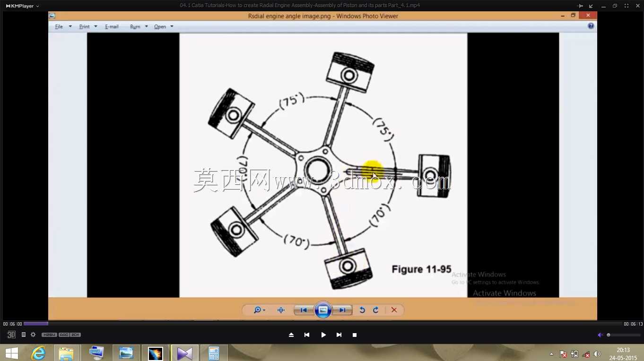This screenshot has height=361, width=644.
Task: Click the KMPlayer elapsed time 00:06:00
Action: point(12,324)
